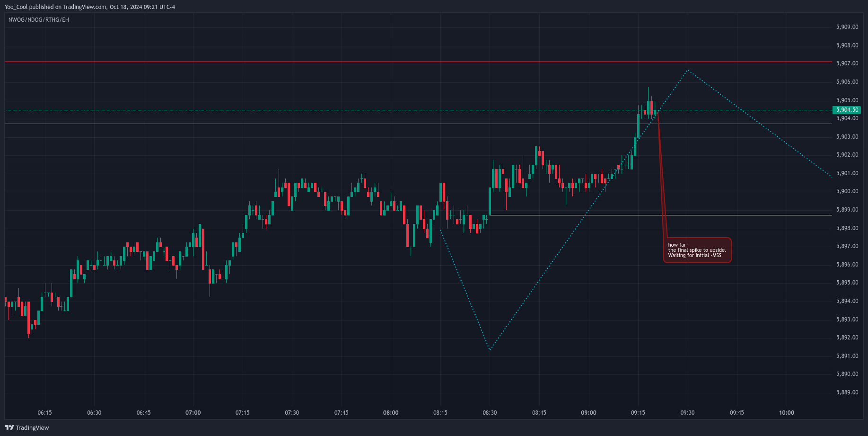
Task: Click the 10:00 time axis label
Action: click(x=787, y=413)
